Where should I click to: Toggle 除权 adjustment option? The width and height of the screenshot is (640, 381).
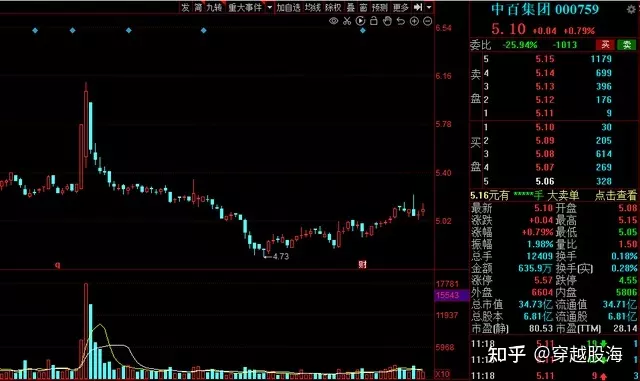click(333, 7)
